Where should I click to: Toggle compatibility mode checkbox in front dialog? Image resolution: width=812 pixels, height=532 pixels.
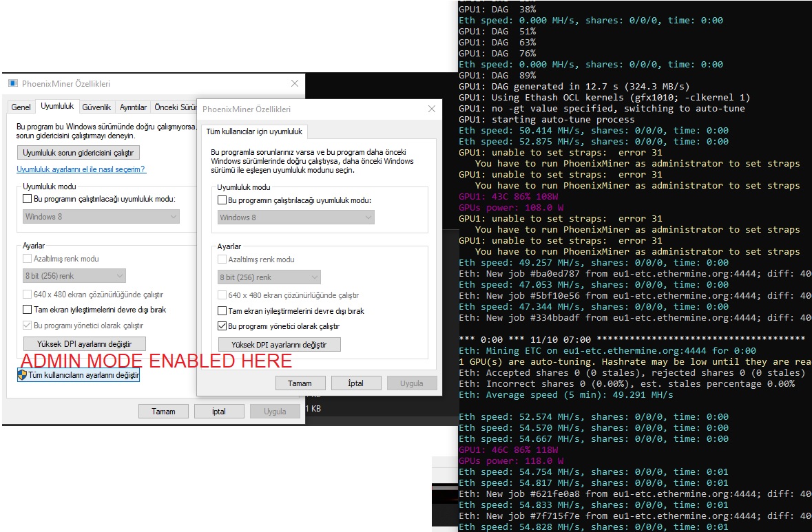click(222, 200)
